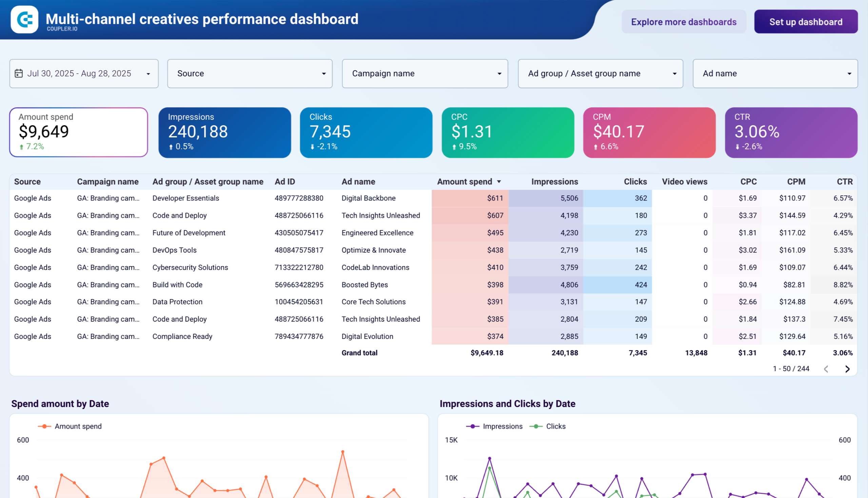Click the calendar icon in date filter
Image resolution: width=868 pixels, height=498 pixels.
tap(19, 74)
